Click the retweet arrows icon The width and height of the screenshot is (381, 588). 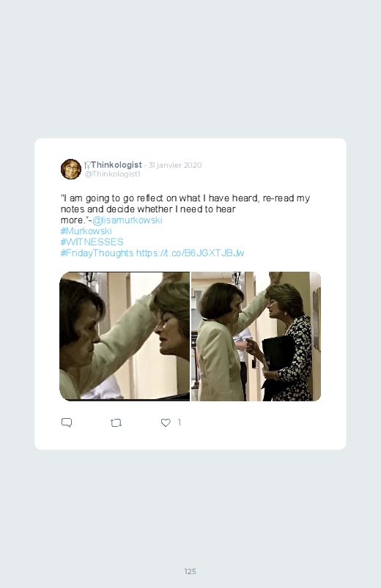(116, 423)
